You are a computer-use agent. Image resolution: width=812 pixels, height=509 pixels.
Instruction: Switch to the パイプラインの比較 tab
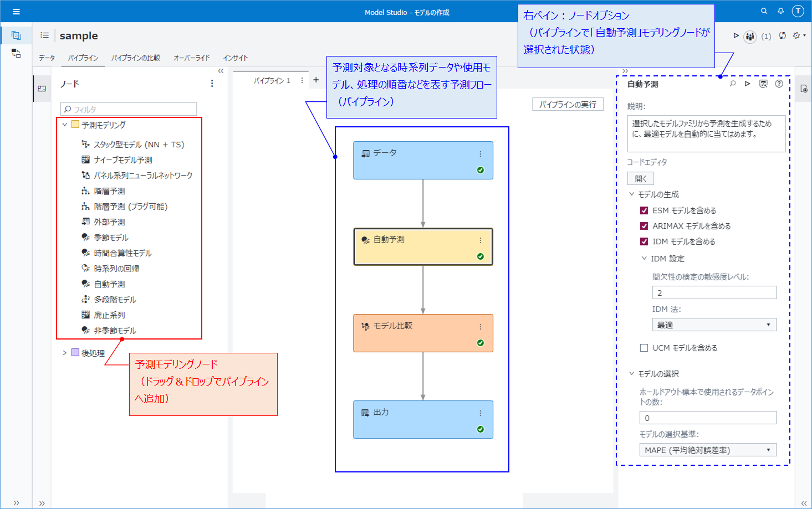pyautogui.click(x=136, y=58)
